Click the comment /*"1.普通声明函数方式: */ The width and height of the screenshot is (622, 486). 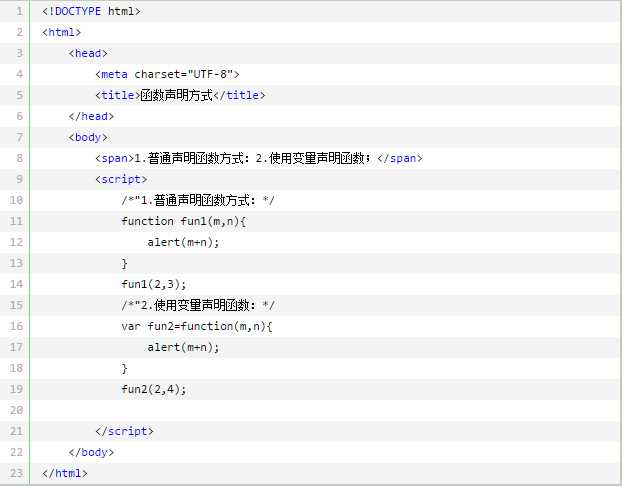coord(198,200)
